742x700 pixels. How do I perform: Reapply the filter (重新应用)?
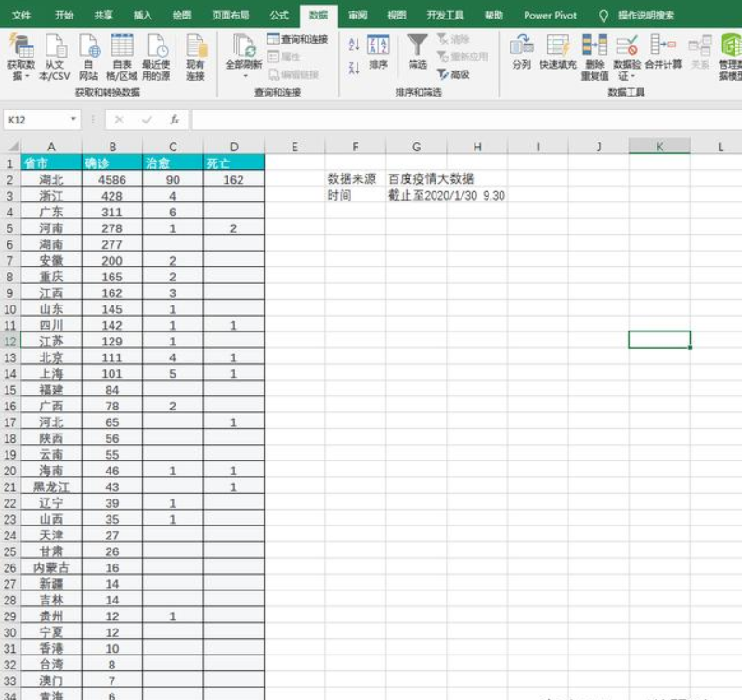tap(462, 57)
